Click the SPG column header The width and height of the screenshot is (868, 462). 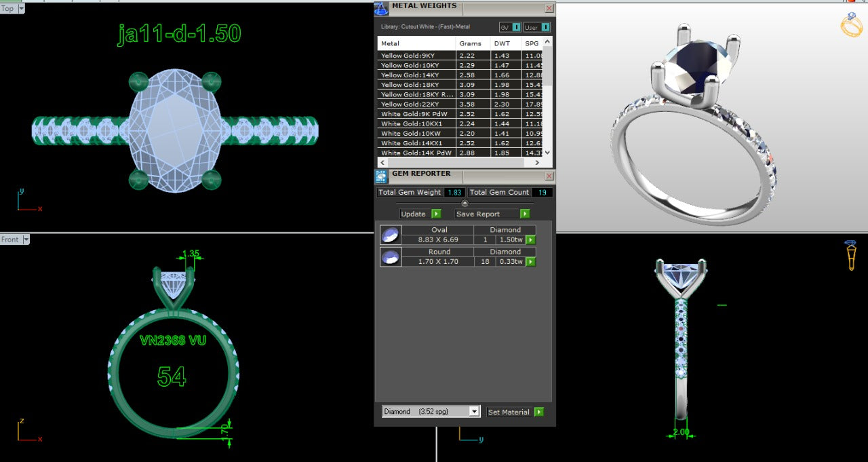pyautogui.click(x=532, y=43)
